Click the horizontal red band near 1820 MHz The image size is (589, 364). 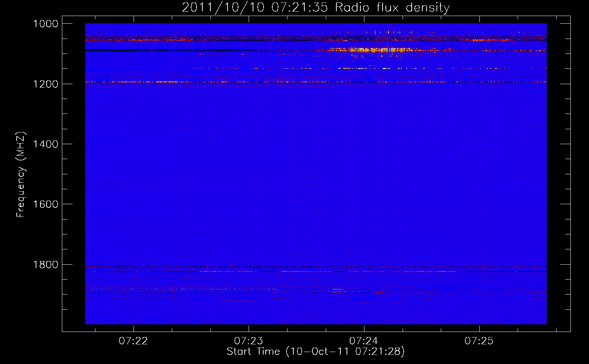coord(316,272)
